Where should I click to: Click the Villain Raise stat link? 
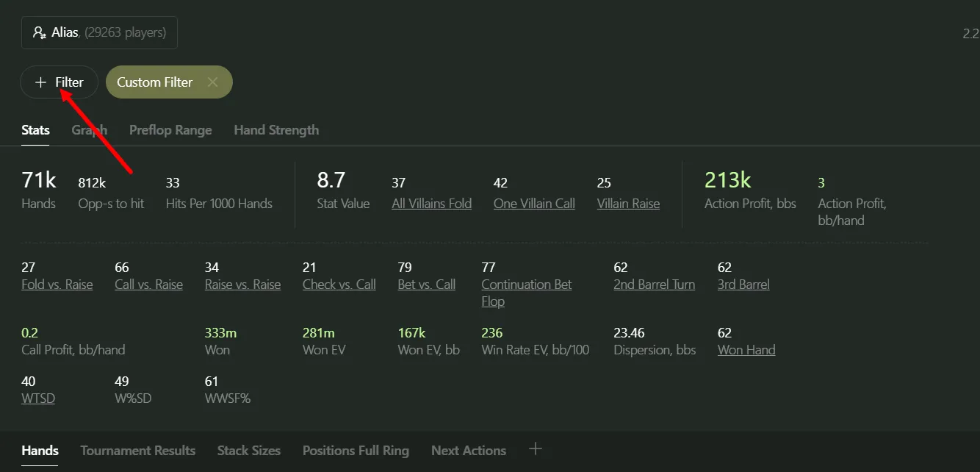click(628, 204)
